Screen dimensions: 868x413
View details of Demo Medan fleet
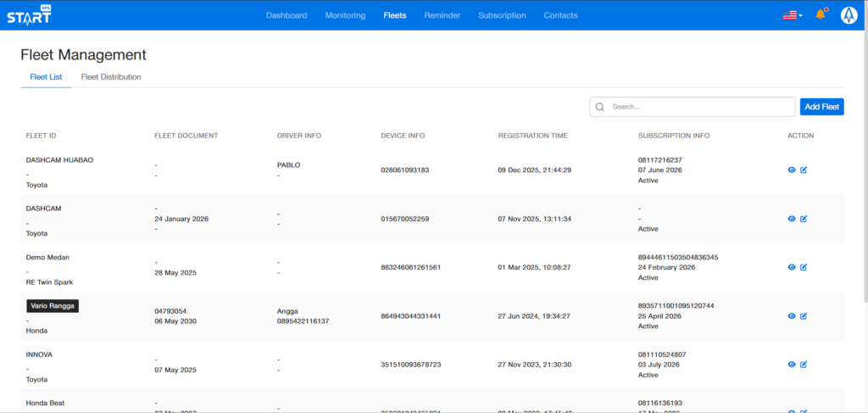coord(792,267)
